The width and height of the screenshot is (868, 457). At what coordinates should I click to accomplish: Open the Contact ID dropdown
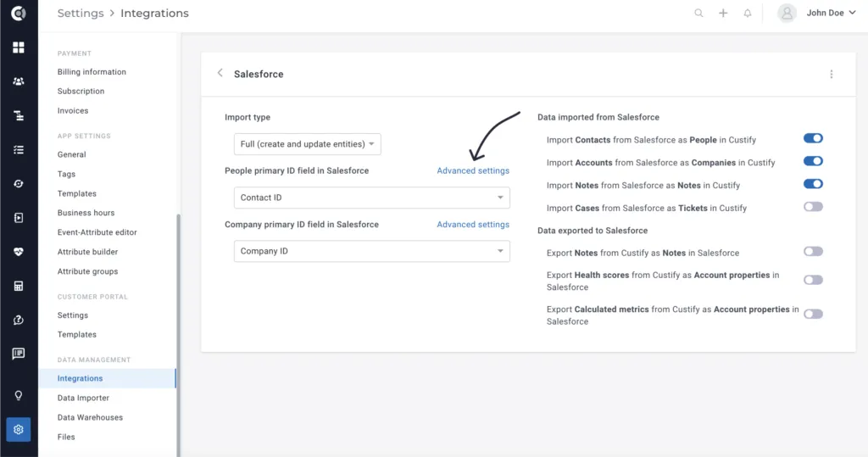(371, 198)
